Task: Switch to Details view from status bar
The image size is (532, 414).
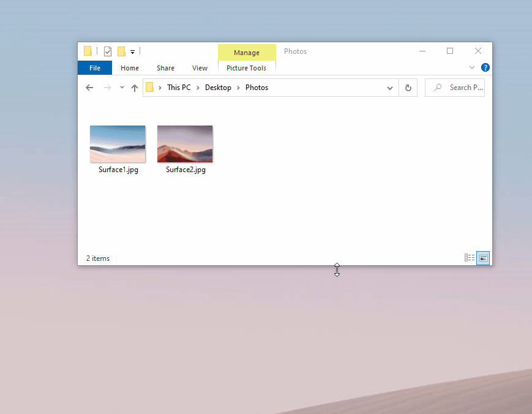Action: 469,258
